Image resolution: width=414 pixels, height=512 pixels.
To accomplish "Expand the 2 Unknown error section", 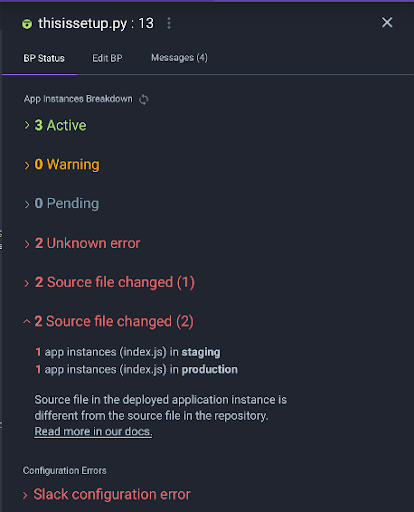I will coord(82,243).
